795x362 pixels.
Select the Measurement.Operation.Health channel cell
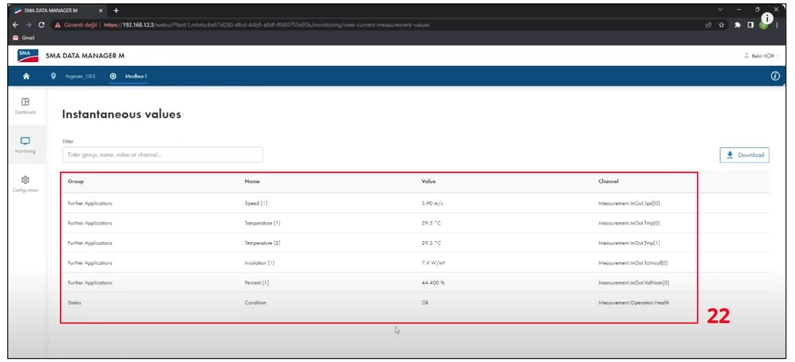634,303
